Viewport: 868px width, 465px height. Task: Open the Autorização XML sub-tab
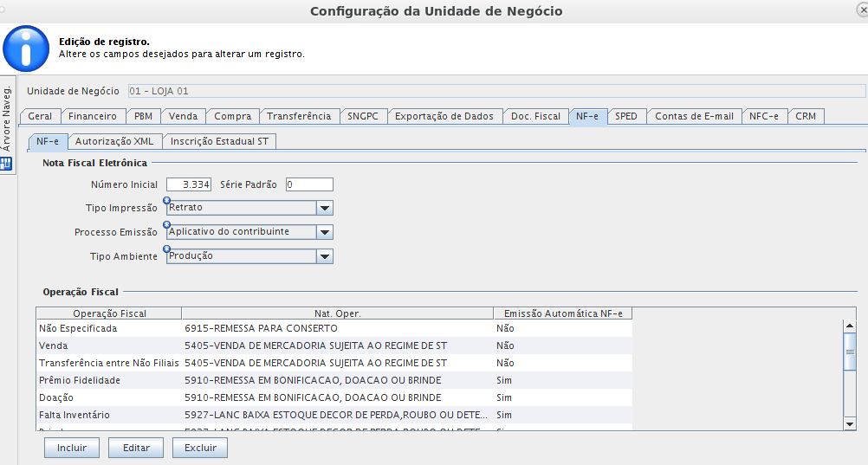[114, 141]
